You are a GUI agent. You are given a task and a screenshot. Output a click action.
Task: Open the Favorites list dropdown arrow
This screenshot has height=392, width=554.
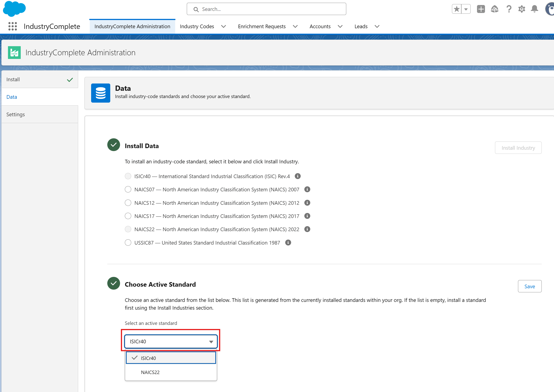[466, 9]
